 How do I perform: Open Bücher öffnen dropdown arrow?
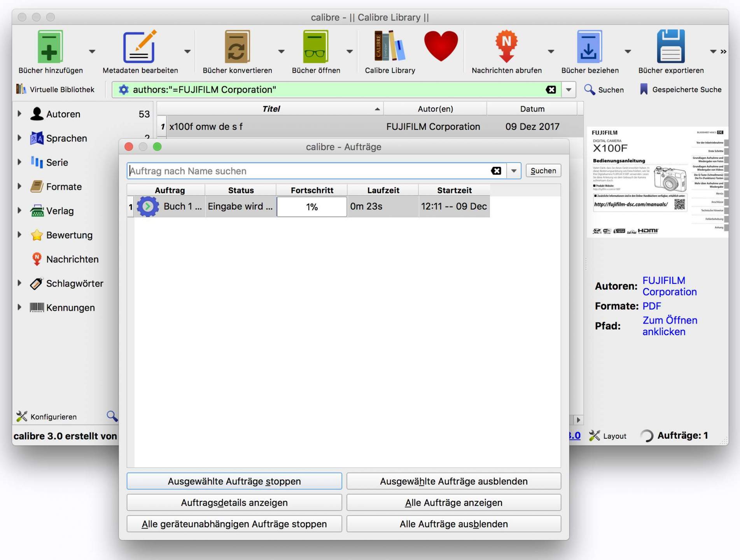(350, 51)
